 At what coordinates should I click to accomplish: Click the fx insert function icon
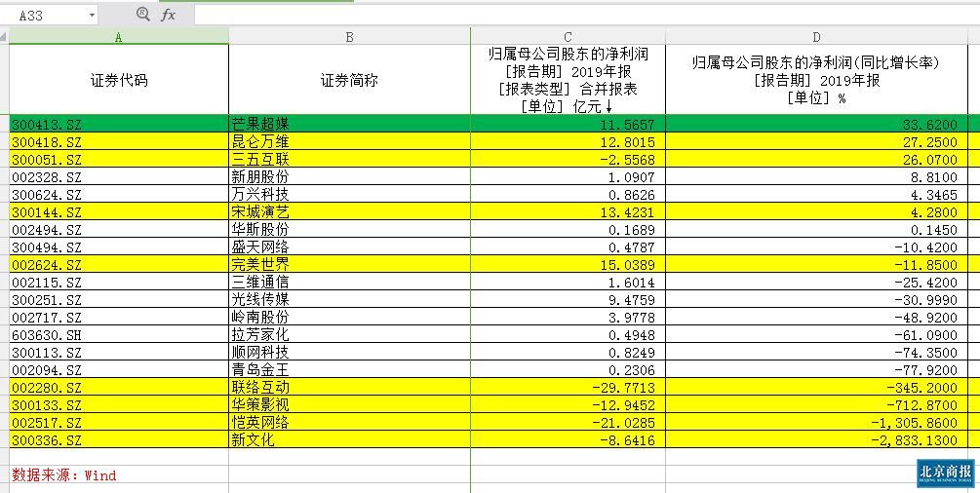(x=168, y=15)
